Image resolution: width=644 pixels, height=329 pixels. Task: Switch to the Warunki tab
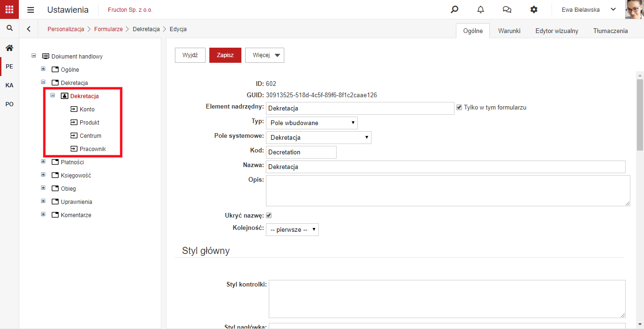pyautogui.click(x=509, y=31)
